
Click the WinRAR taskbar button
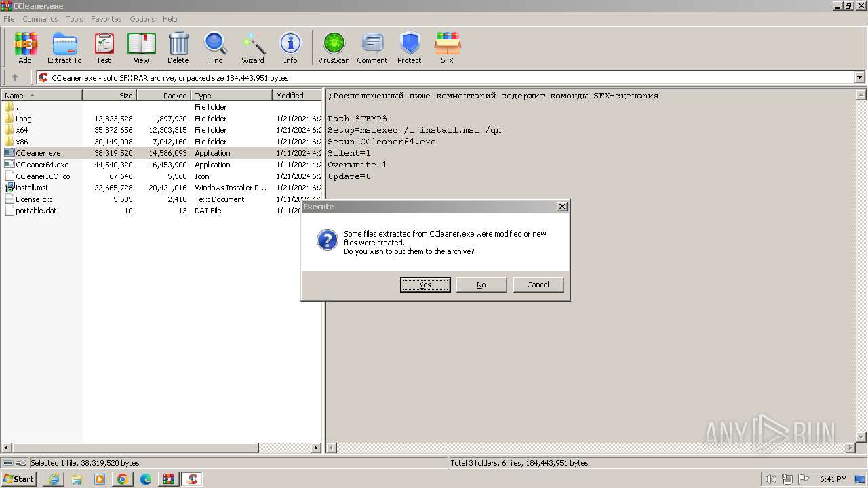169,479
